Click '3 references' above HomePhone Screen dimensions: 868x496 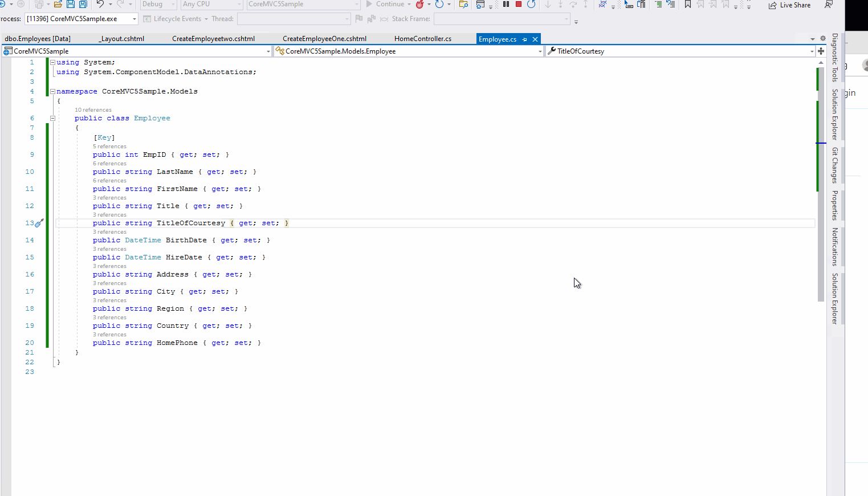(x=109, y=335)
